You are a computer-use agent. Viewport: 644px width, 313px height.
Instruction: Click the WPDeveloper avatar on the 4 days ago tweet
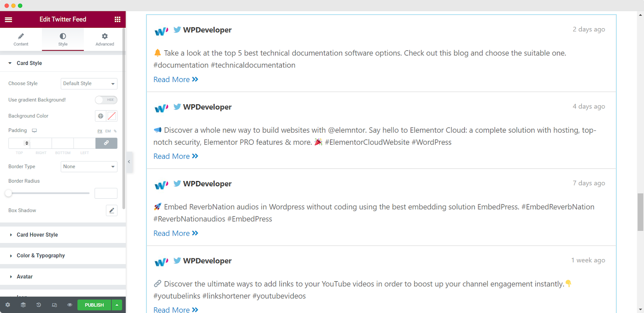161,108
